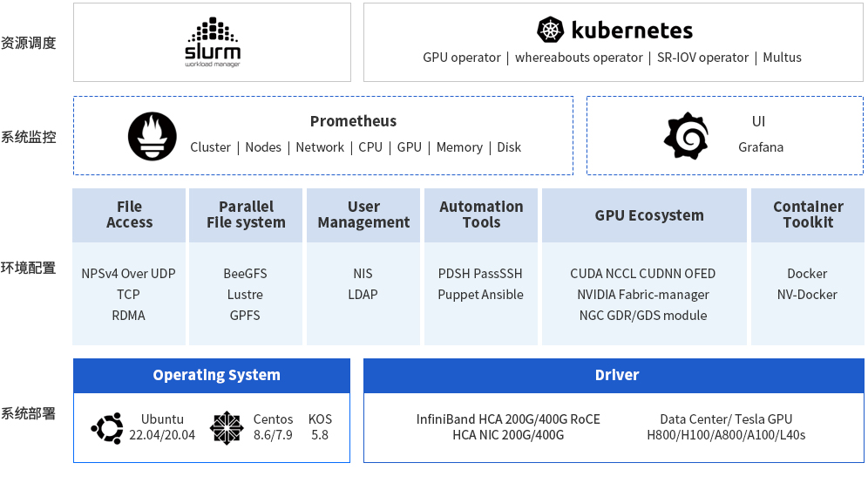868x497 pixels.
Task: Open the Parallel File system header
Action: (x=246, y=214)
